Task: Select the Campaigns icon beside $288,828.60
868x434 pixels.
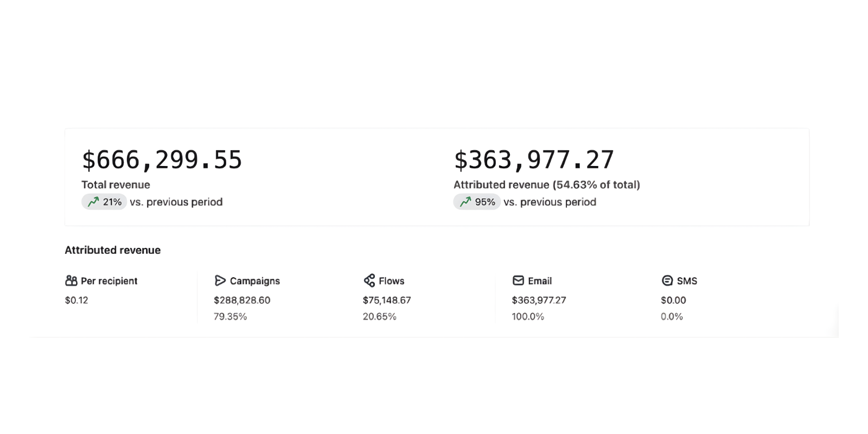Action: pyautogui.click(x=220, y=280)
